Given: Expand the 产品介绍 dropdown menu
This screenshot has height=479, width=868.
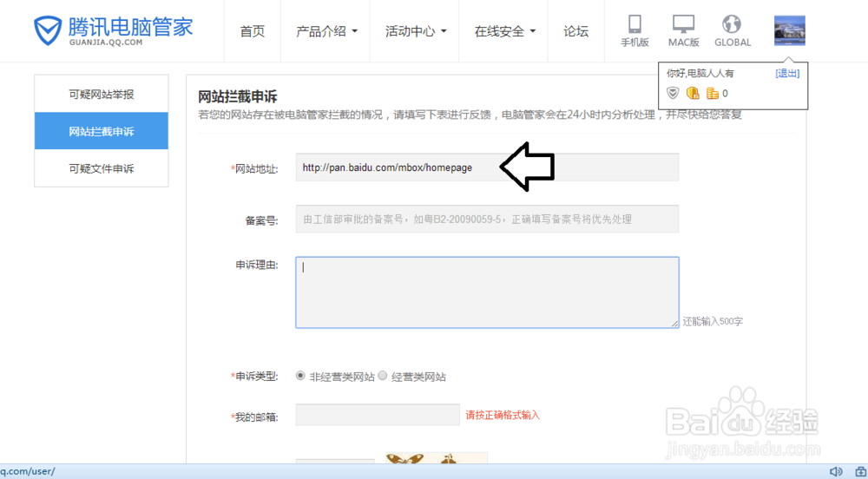Looking at the screenshot, I should coord(326,31).
